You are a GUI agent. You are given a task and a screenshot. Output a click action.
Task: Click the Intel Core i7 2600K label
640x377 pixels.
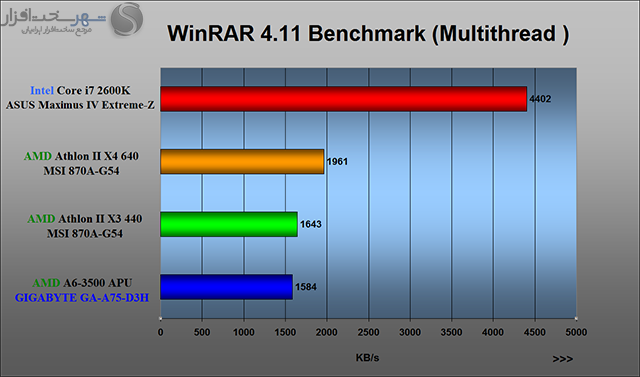click(x=80, y=90)
